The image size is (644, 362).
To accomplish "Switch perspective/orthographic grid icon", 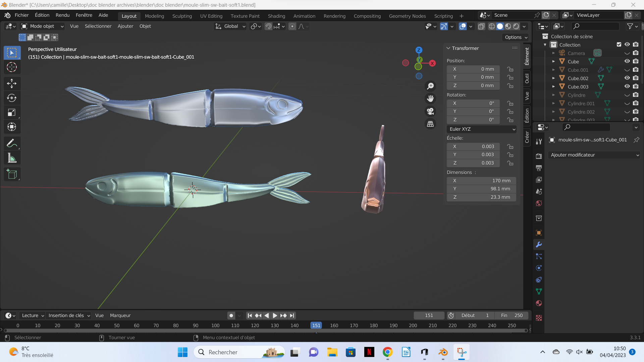I will [430, 124].
